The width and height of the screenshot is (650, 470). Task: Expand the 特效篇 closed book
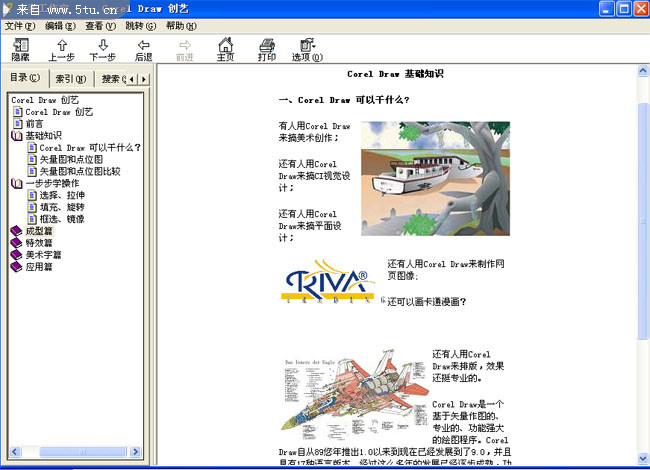pyautogui.click(x=16, y=243)
